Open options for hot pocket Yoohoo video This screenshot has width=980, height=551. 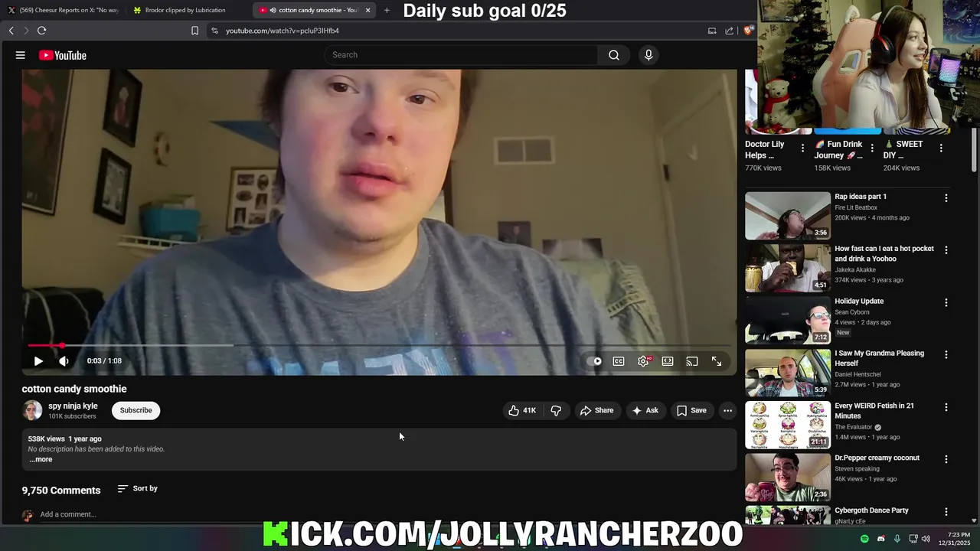[x=946, y=249]
